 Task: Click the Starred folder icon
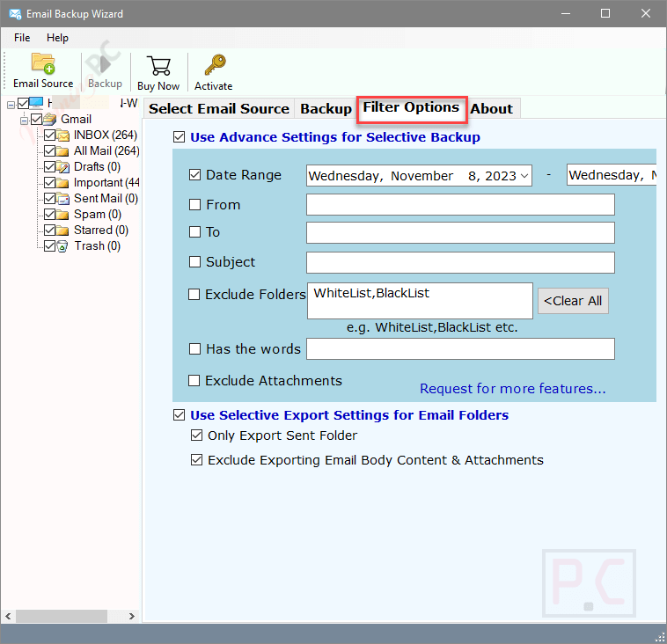[62, 231]
